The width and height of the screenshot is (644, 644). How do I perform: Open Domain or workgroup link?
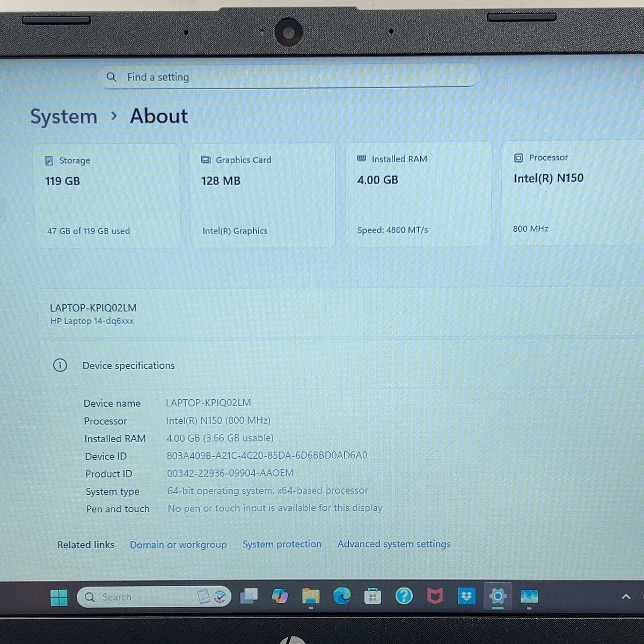178,544
